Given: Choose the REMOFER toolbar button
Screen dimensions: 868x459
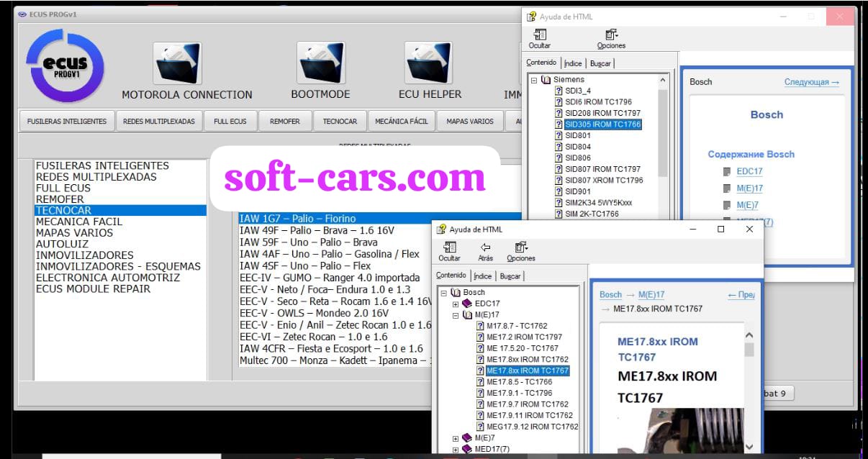Looking at the screenshot, I should tap(285, 122).
